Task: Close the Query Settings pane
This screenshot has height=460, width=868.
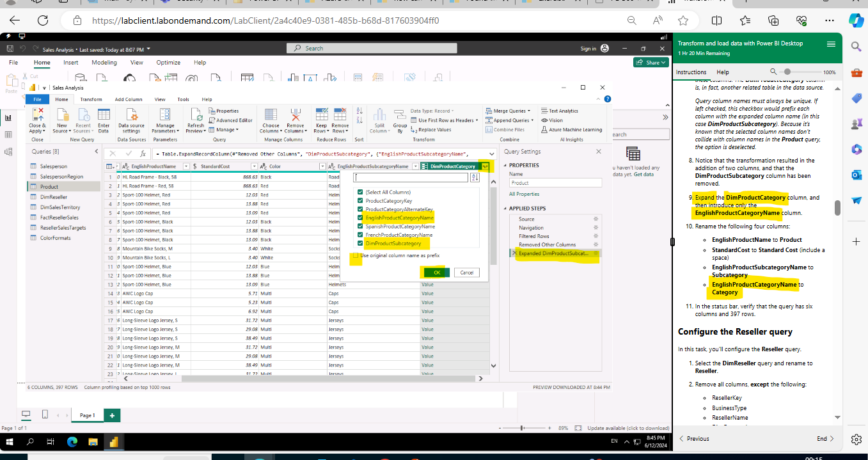Action: tap(599, 152)
